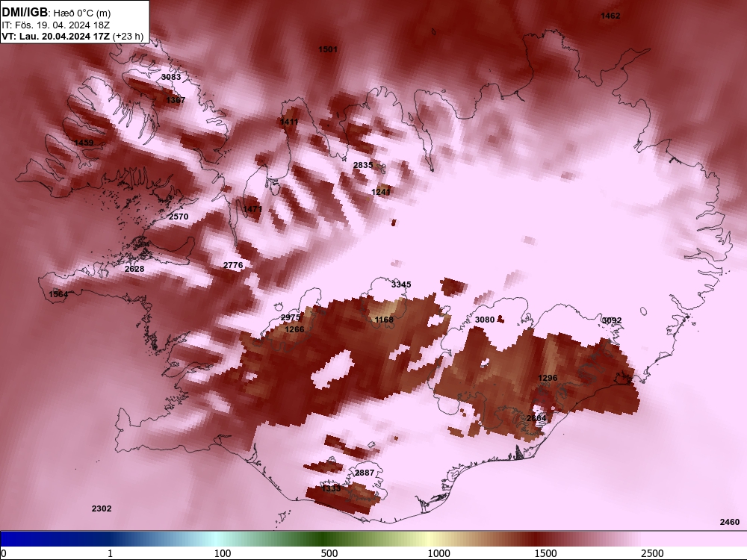Select the 'Hæð 0°C (m)' label

pos(82,13)
